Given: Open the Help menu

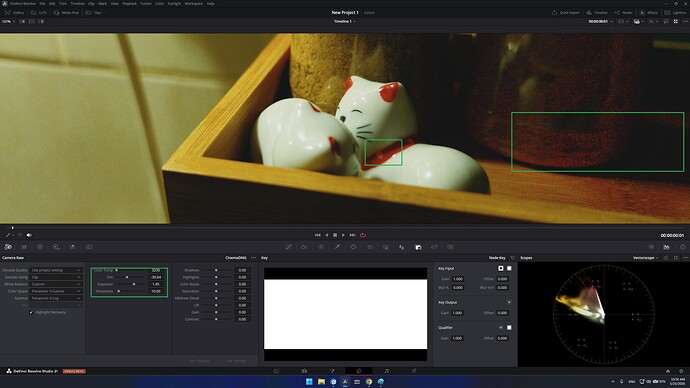Looking at the screenshot, I should (x=210, y=4).
